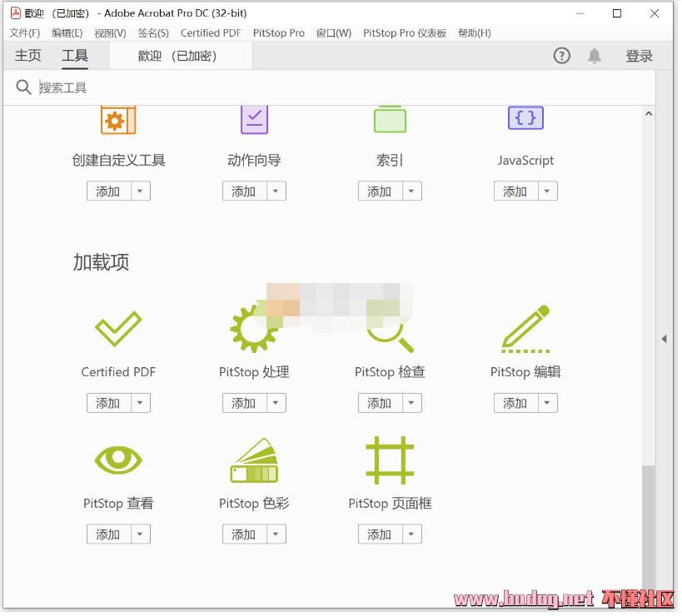Click 添加 button under 创建自定义工具
The width and height of the screenshot is (682, 616).
pyautogui.click(x=109, y=191)
